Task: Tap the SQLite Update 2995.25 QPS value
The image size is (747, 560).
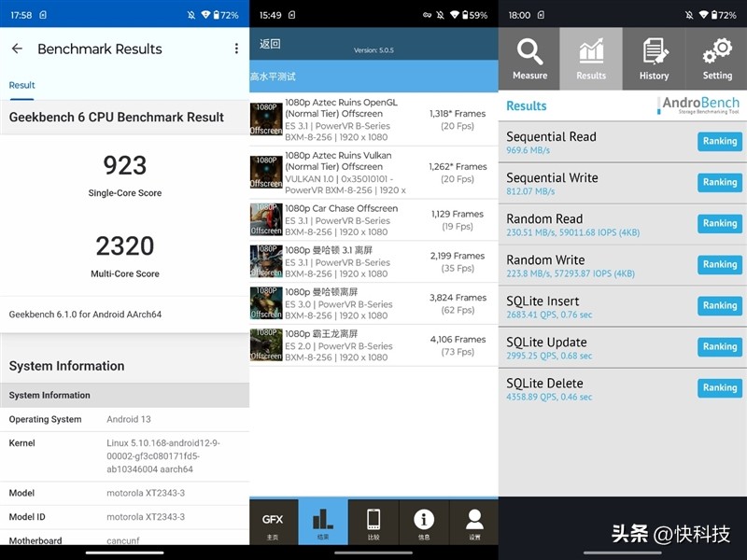Action: pyautogui.click(x=549, y=356)
